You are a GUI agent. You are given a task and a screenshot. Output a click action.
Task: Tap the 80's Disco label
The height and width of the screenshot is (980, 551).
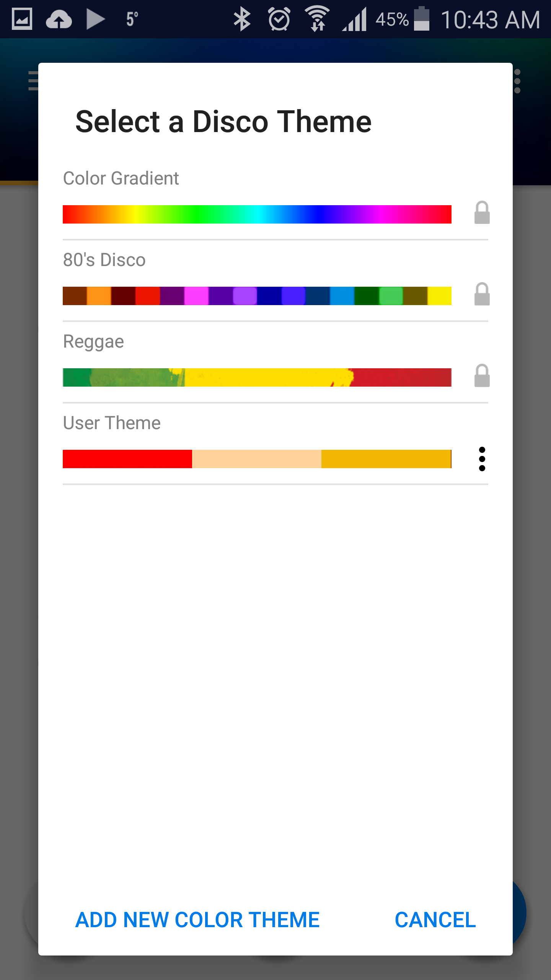coord(104,260)
